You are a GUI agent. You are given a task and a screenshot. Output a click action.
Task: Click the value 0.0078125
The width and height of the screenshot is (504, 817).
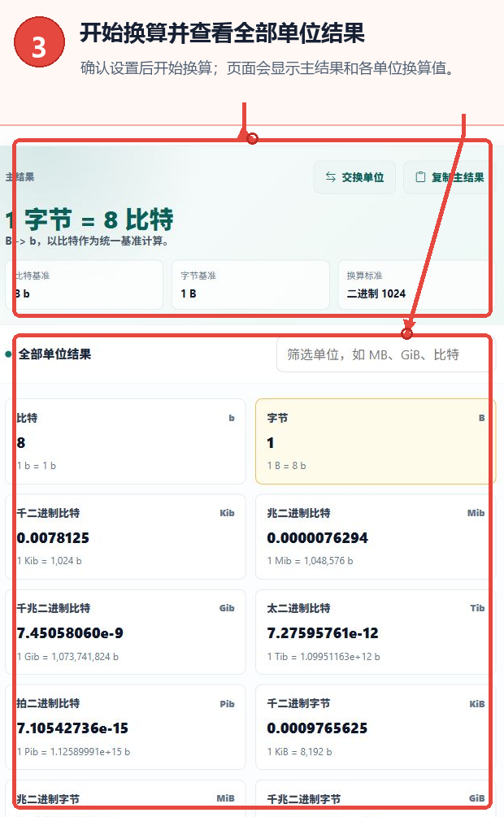53,537
